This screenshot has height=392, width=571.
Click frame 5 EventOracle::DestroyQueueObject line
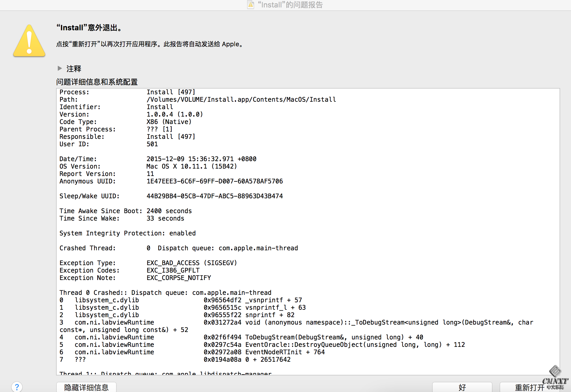click(x=262, y=345)
